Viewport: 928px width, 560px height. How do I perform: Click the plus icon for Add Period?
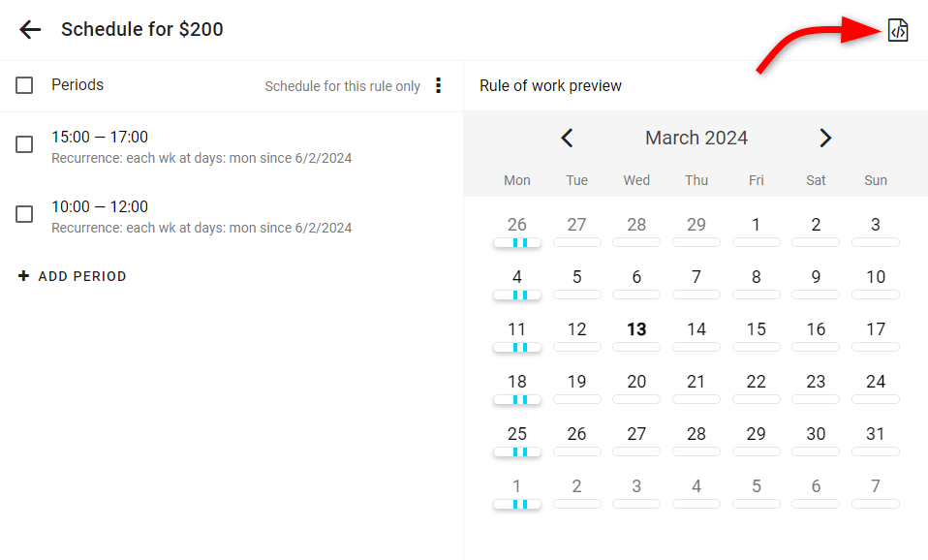(23, 276)
